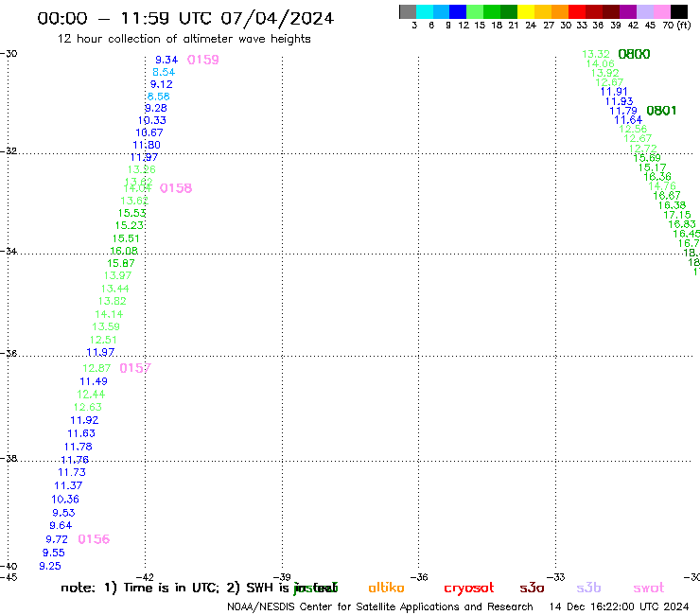
Task: Click the -38 latitude axis label
Action: pyautogui.click(x=9, y=459)
